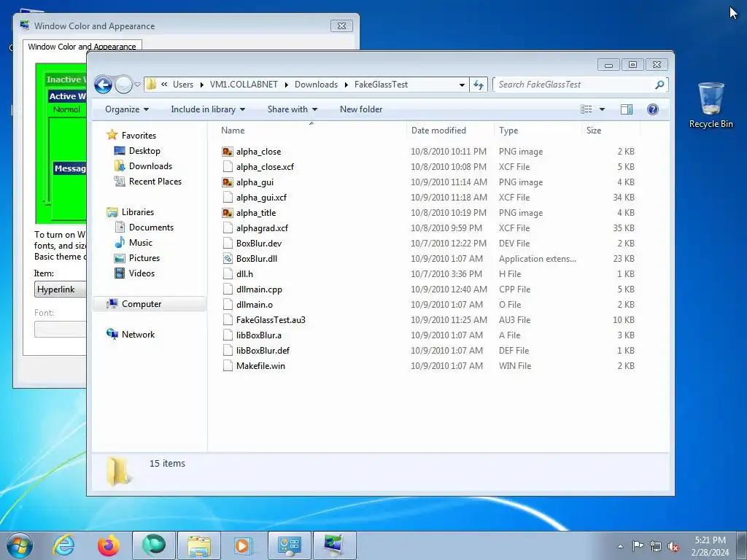This screenshot has height=560, width=747.
Task: Select the alpha_gui.xcf file
Action: [x=262, y=197]
